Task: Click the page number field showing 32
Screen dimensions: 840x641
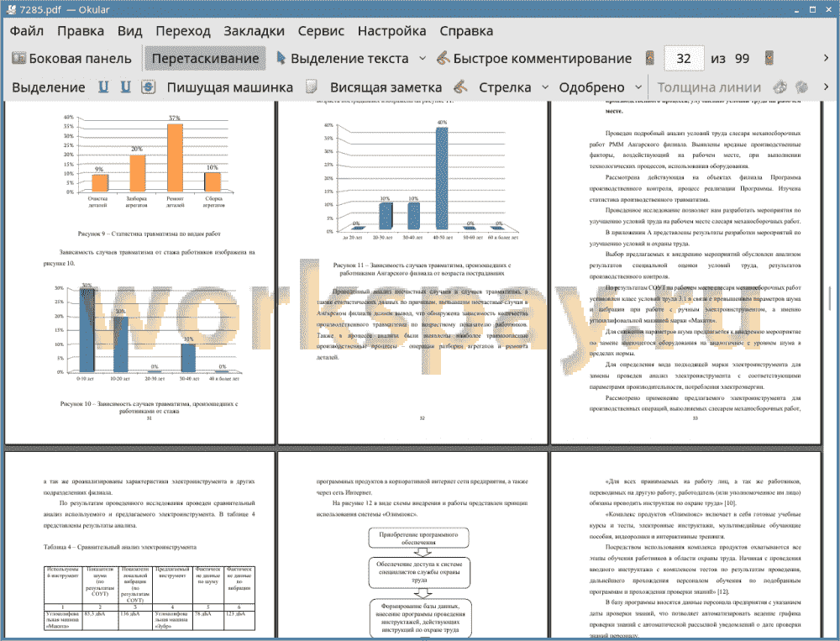Action: (684, 59)
